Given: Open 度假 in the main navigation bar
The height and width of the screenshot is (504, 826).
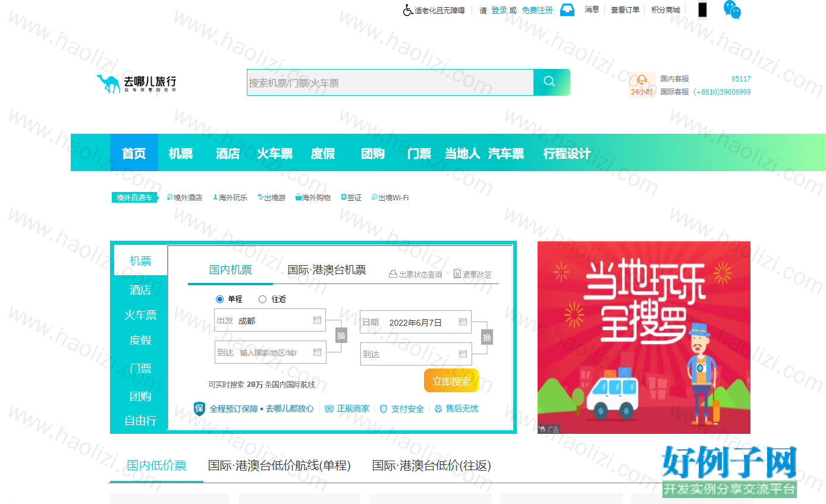Looking at the screenshot, I should pos(323,153).
